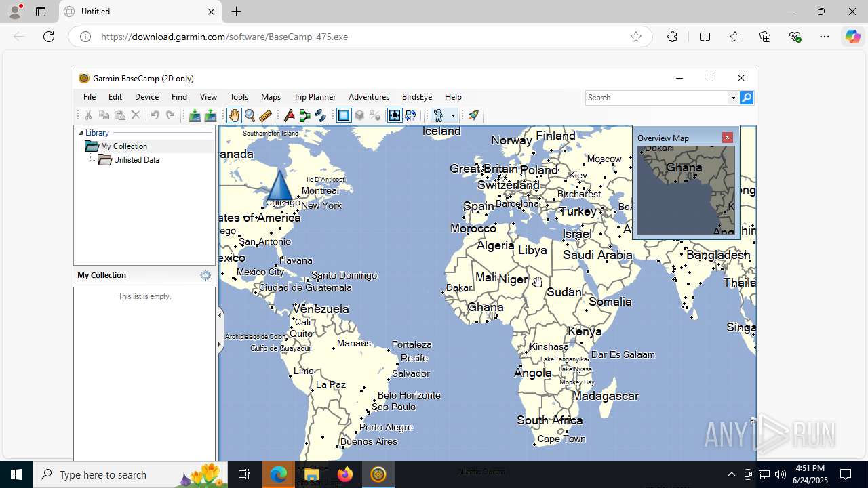
Task: Select the New Track footprints tool
Action: point(321,115)
